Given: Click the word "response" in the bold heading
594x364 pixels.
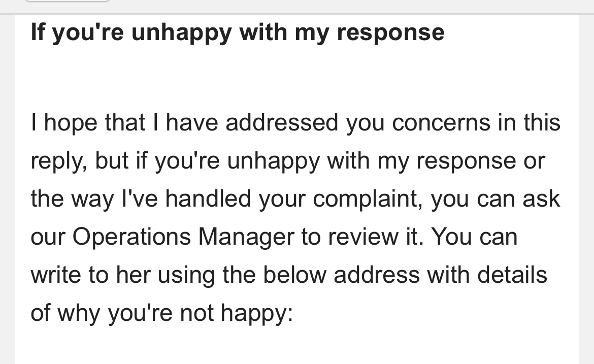Looking at the screenshot, I should coord(390,32).
